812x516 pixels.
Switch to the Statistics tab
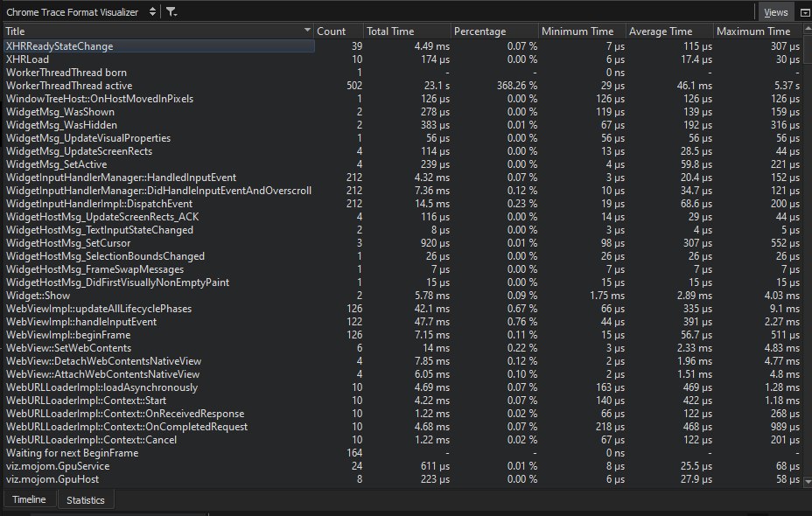pyautogui.click(x=85, y=499)
